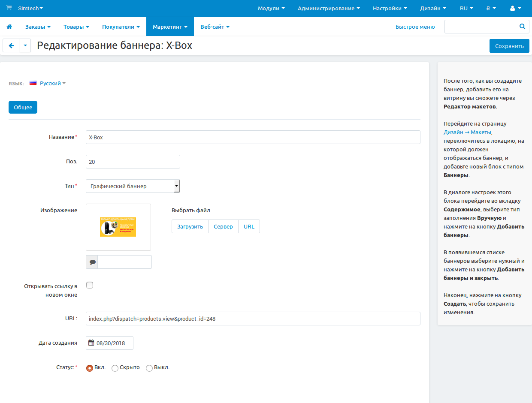This screenshot has height=403, width=532.
Task: Click the X-Box banner image thumbnail
Action: (118, 227)
